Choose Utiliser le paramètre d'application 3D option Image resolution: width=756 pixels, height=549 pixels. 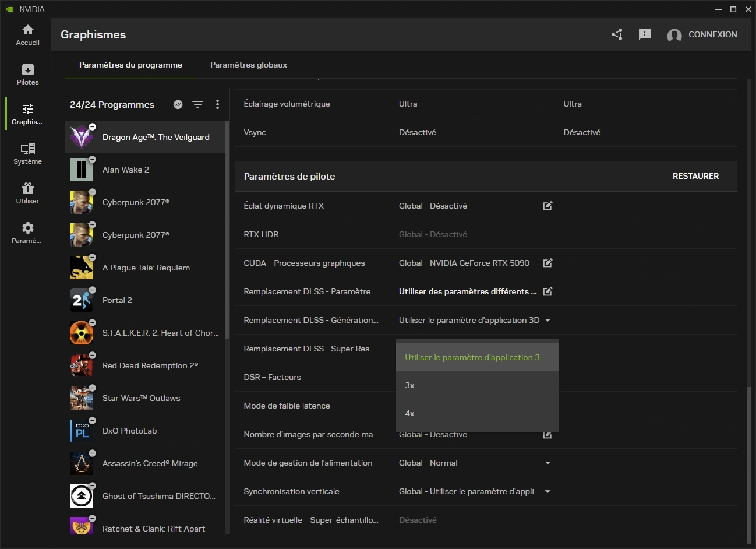[478, 357]
